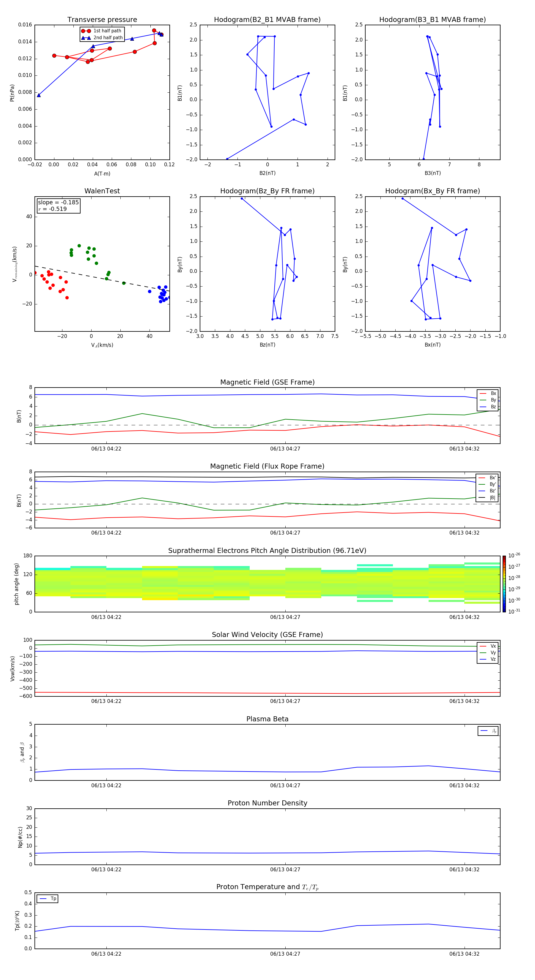Select the "Tp(10^6K)" y-axis label
The width and height of the screenshot is (535, 980).
coord(17,921)
